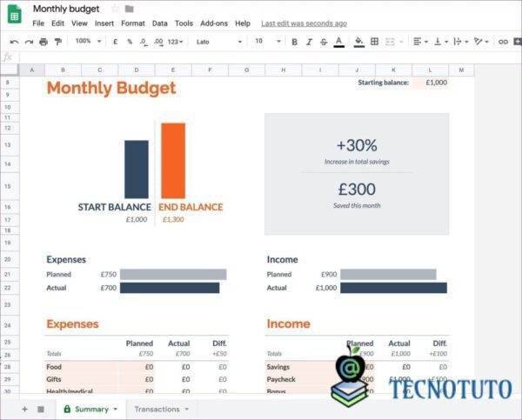
Task: Click the format as percent button
Action: (x=130, y=42)
